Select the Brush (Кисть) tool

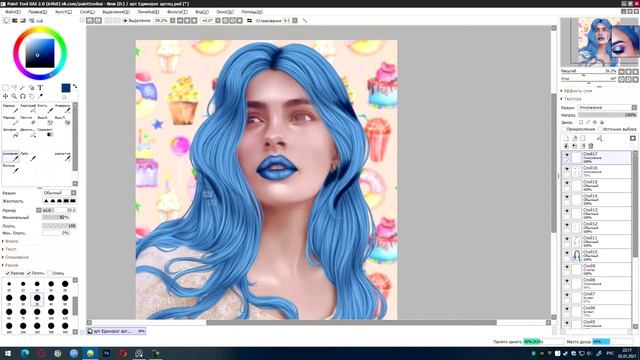[x=45, y=109]
